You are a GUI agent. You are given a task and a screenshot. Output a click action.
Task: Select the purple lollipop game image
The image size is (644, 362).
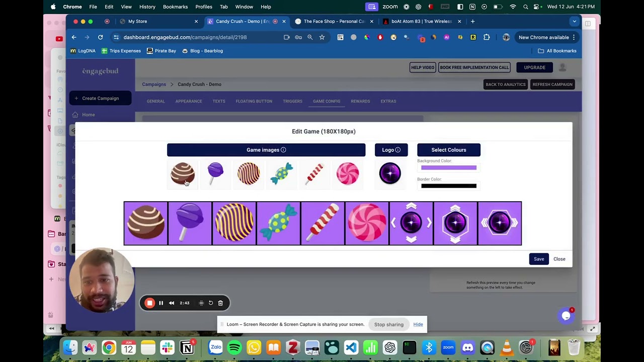(x=215, y=173)
